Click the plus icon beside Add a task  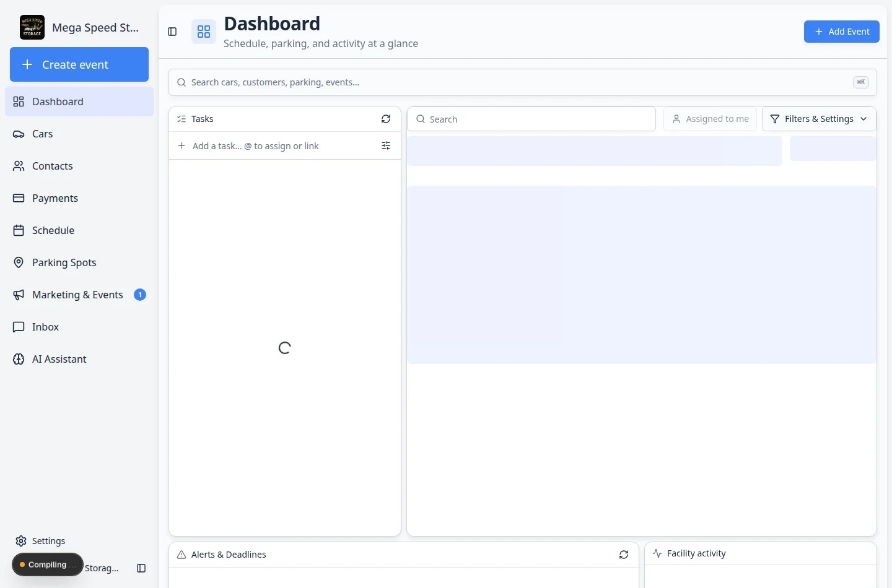click(181, 145)
